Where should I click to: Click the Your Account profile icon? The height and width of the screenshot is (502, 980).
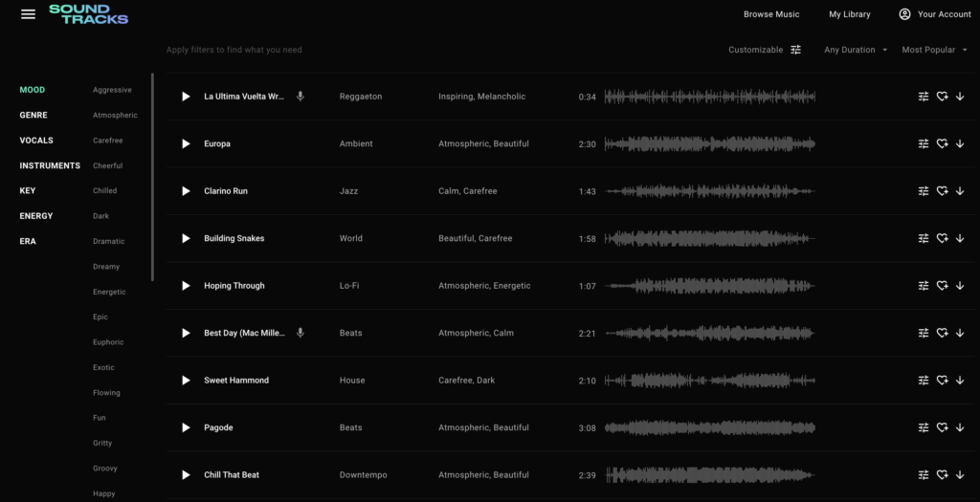tap(904, 14)
